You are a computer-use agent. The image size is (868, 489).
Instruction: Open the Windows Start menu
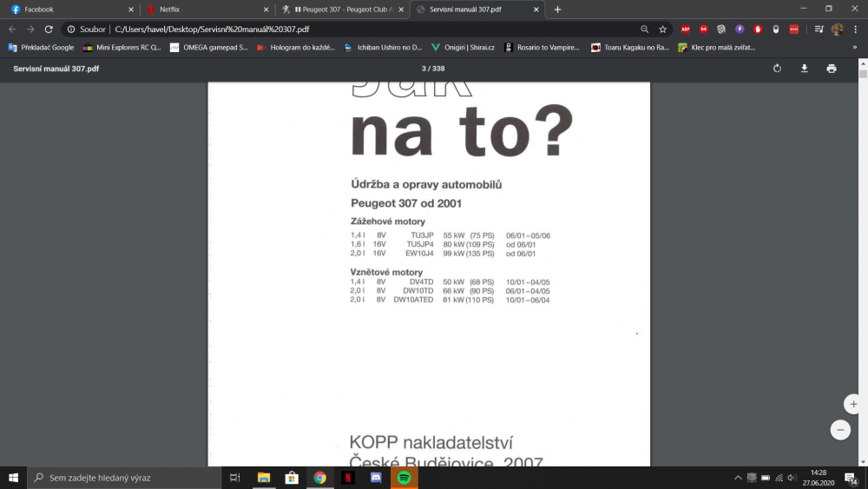(x=13, y=478)
